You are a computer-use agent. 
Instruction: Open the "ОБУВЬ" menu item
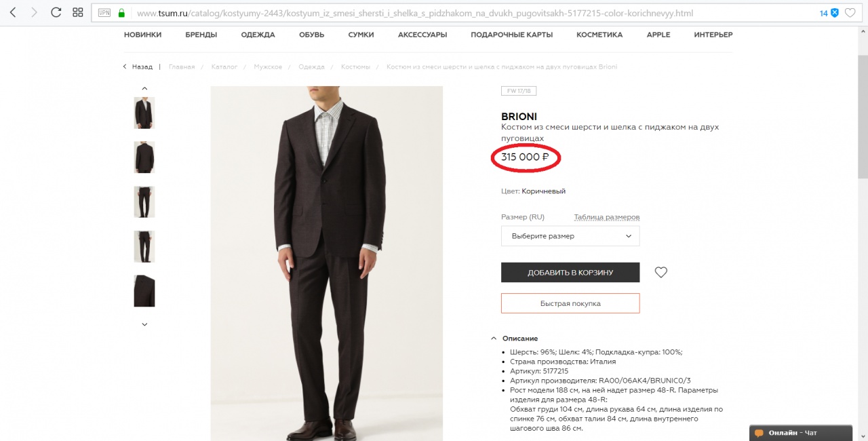[x=311, y=35]
